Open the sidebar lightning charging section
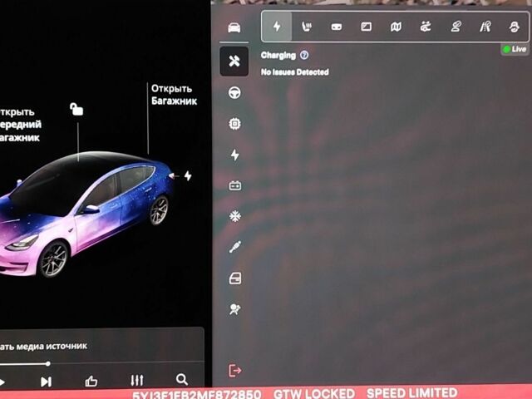 [x=234, y=155]
